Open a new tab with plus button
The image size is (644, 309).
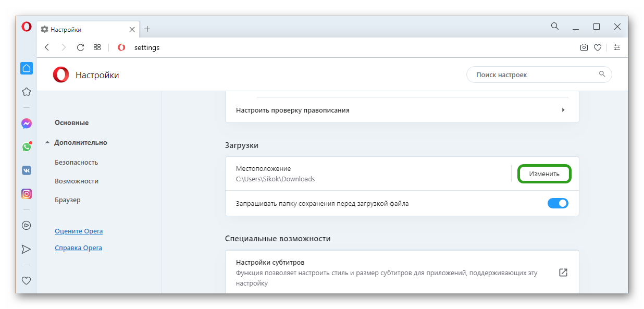(x=147, y=29)
